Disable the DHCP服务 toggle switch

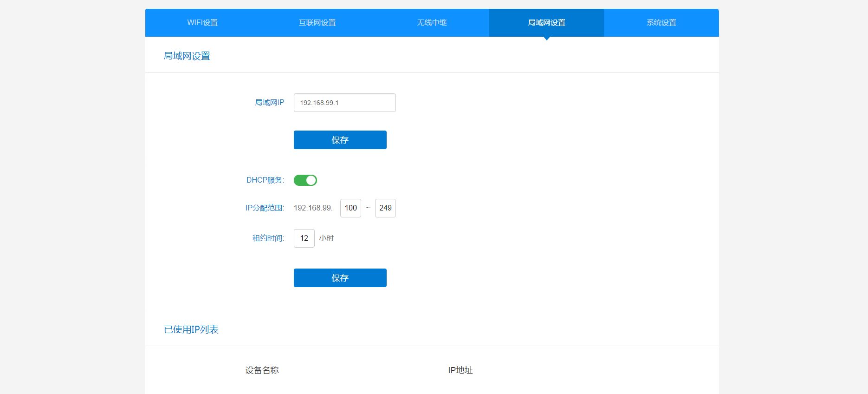click(305, 180)
